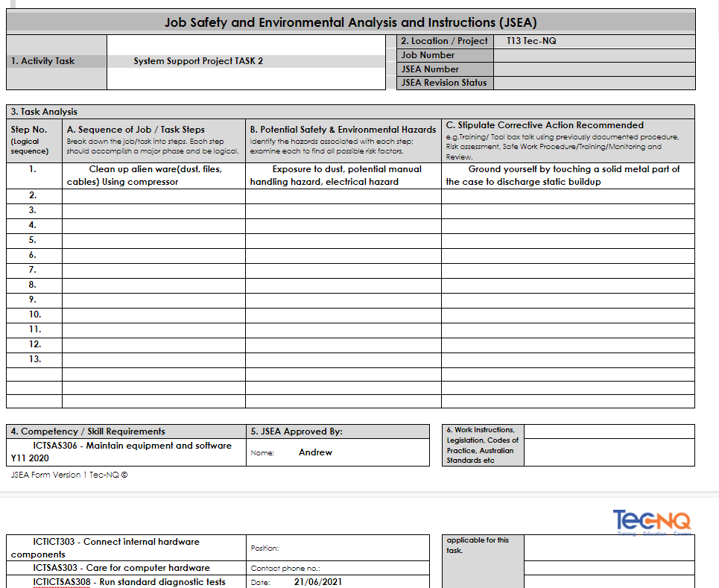This screenshot has height=588, width=719.
Task: Select 'System Support Project TASK 2' text
Action: click(198, 61)
